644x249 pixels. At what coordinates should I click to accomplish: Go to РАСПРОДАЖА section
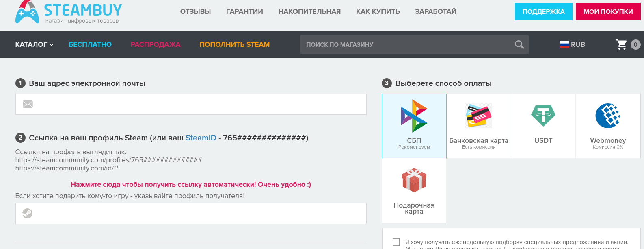156,44
